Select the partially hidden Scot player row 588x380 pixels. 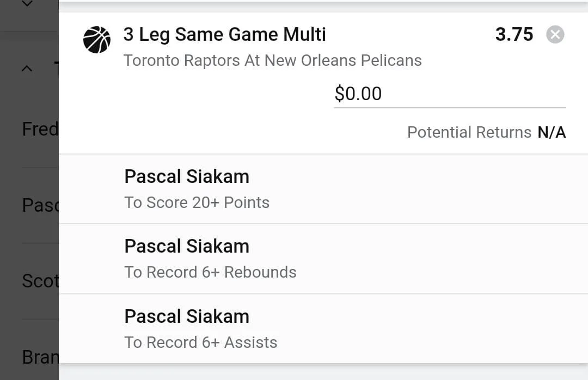(39, 281)
